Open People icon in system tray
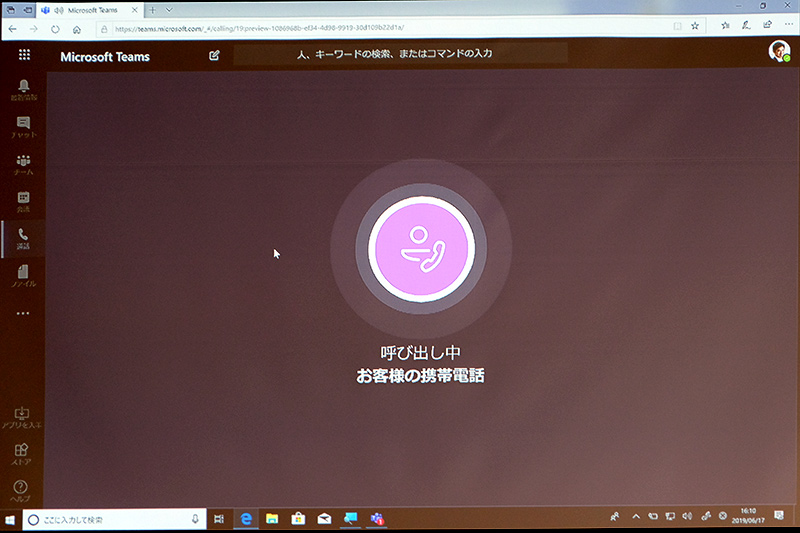This screenshot has height=533, width=800. pos(615,517)
